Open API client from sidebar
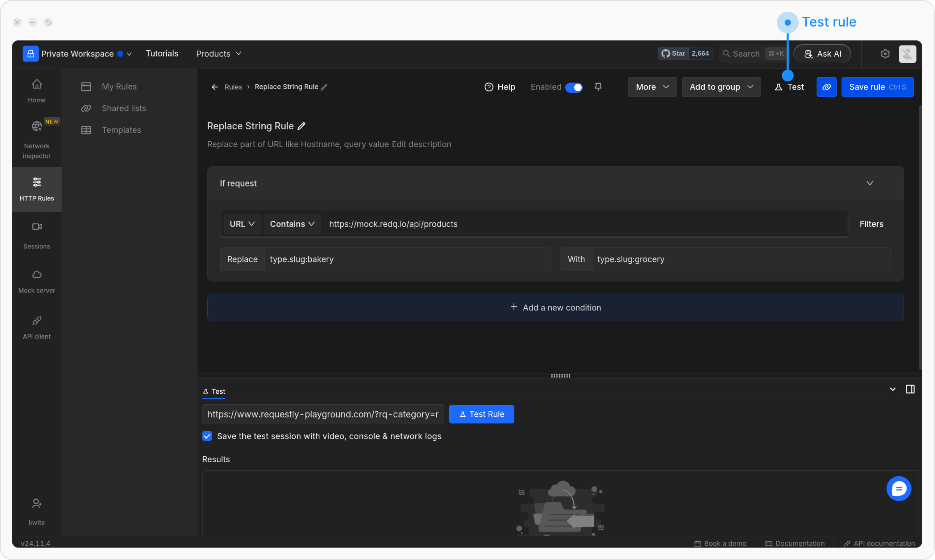Viewport: 935px width, 560px height. [37, 327]
